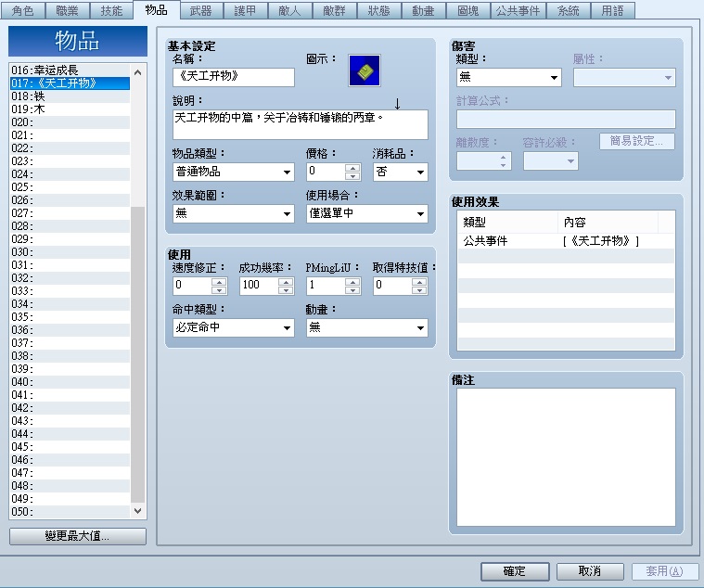Increase 取得特技值 with the up arrow

click(x=419, y=282)
